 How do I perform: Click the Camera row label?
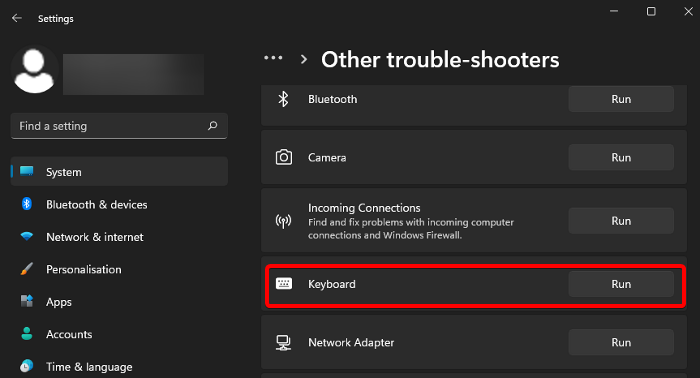(x=327, y=158)
